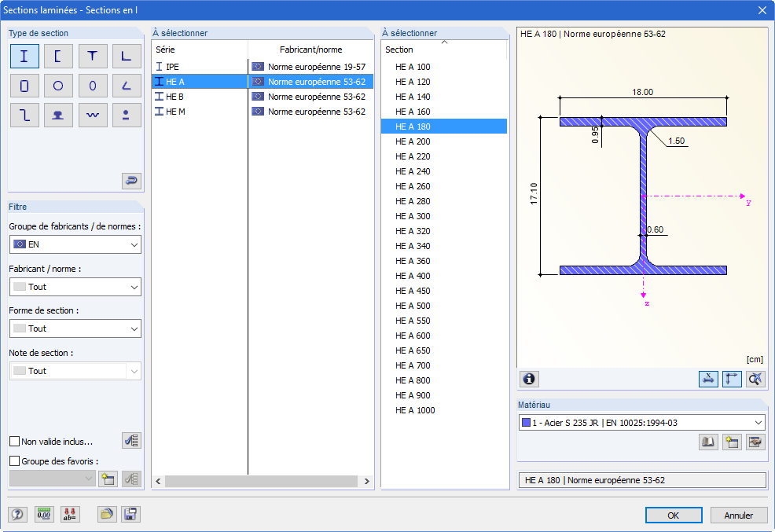Image resolution: width=775 pixels, height=532 pixels.
Task: Select the channel (U) section type icon
Action: click(58, 57)
